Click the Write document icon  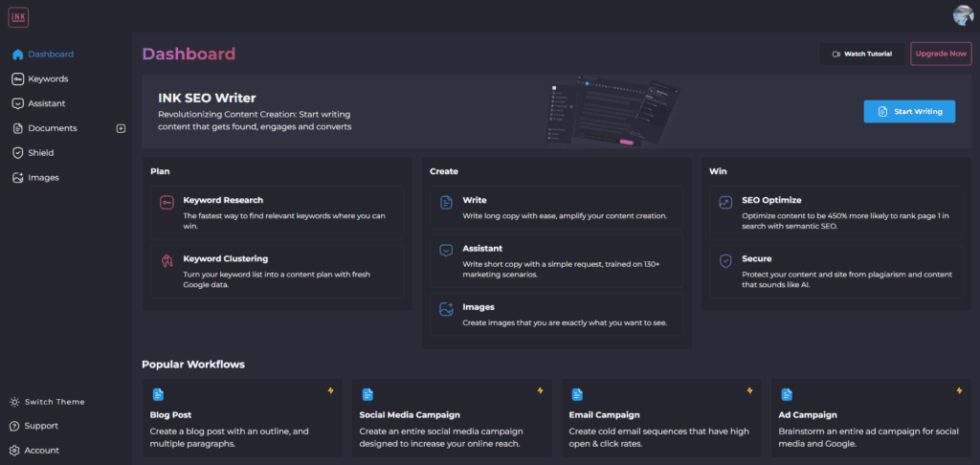point(446,202)
